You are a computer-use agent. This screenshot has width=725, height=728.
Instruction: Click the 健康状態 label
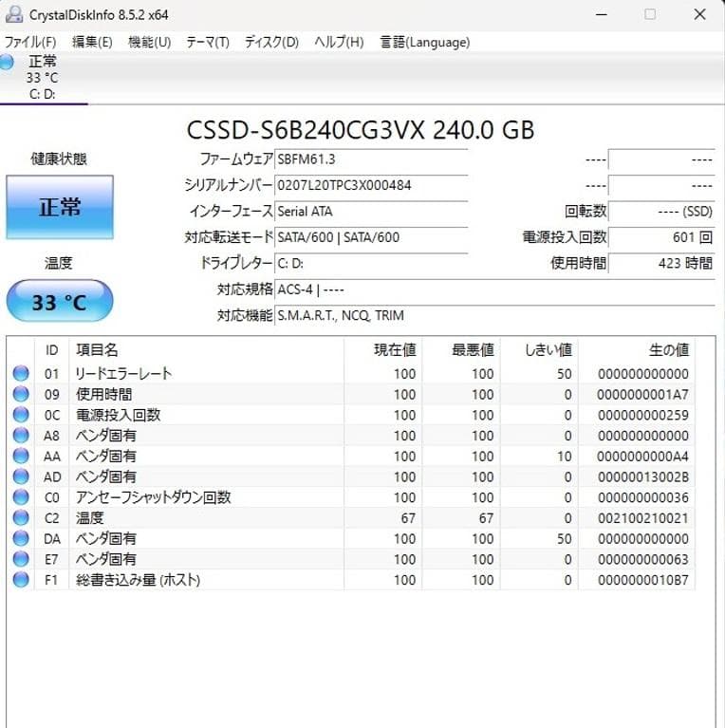pos(59,159)
